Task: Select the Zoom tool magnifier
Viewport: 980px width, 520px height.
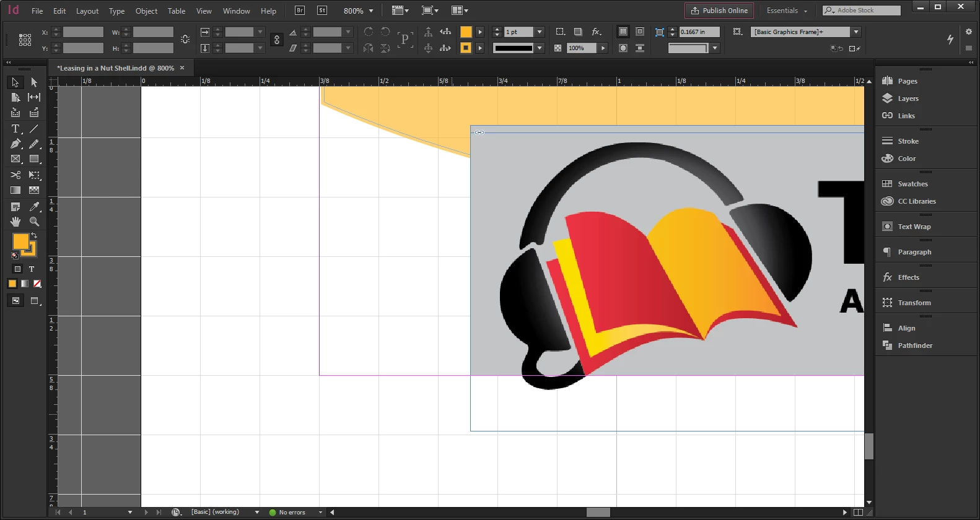Action: coord(34,222)
